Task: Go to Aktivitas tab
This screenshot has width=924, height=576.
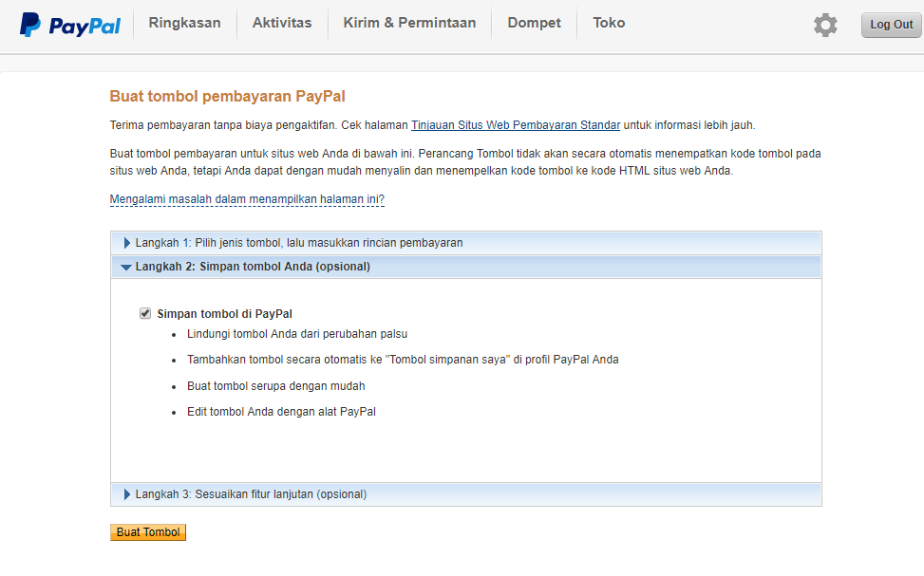Action: [282, 23]
